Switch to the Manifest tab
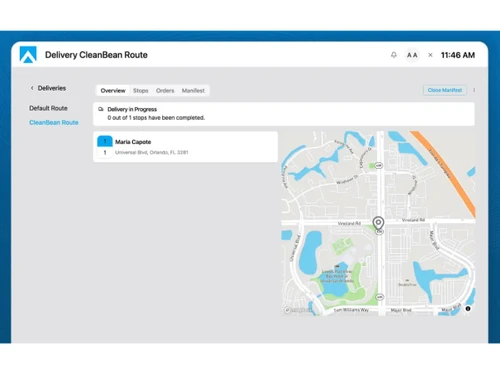 point(193,90)
